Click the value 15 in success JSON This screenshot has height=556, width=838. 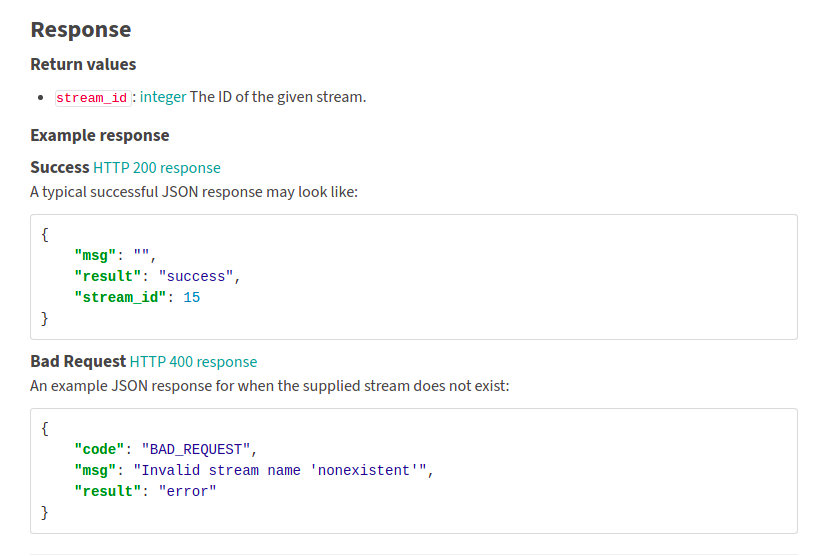(x=192, y=297)
